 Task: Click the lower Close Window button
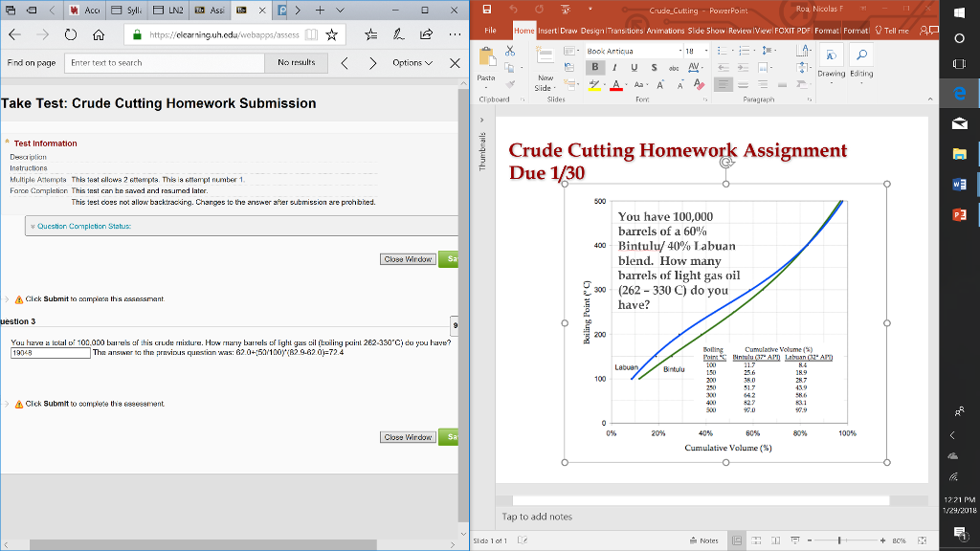(x=408, y=437)
